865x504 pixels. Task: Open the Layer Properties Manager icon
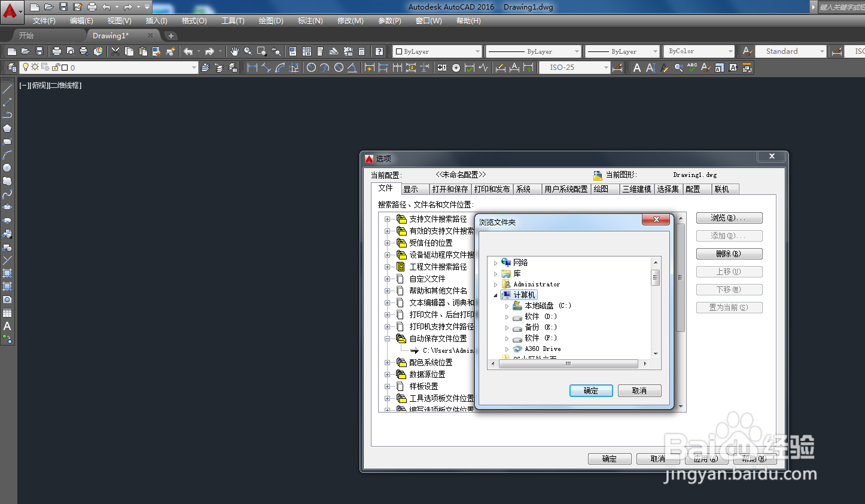11,68
